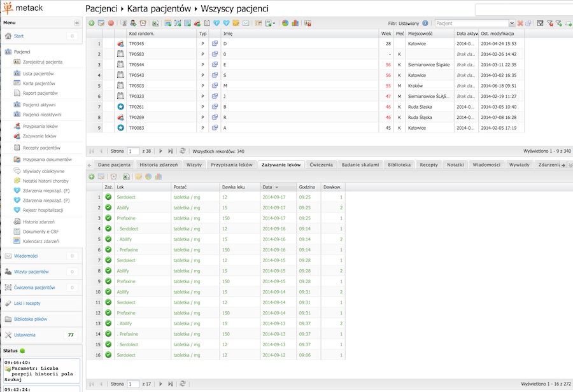Click the Miejscowość column header

429,34
